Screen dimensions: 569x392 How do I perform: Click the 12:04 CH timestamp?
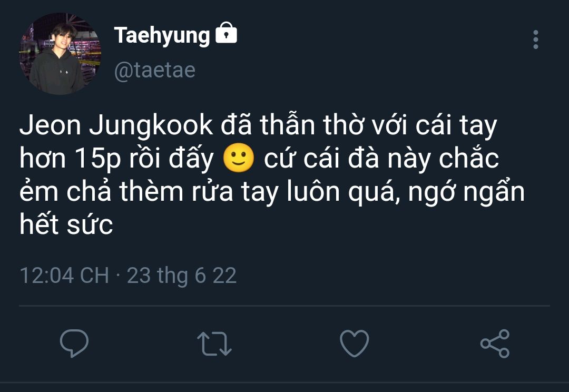[64, 276]
